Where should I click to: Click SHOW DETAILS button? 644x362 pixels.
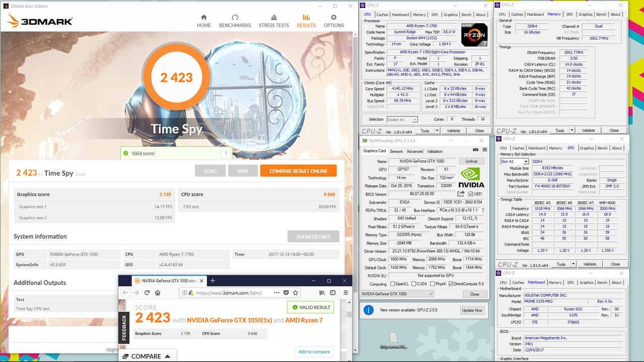313,237
